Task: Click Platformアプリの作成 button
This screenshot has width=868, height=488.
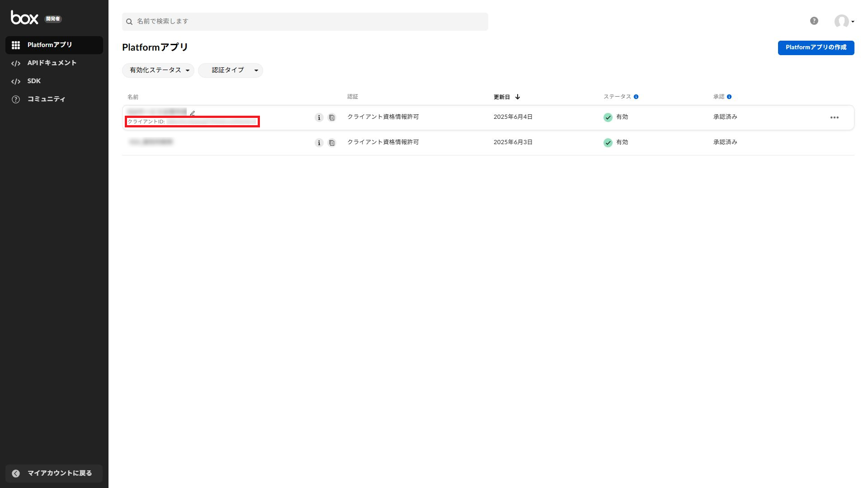Action: tap(816, 47)
